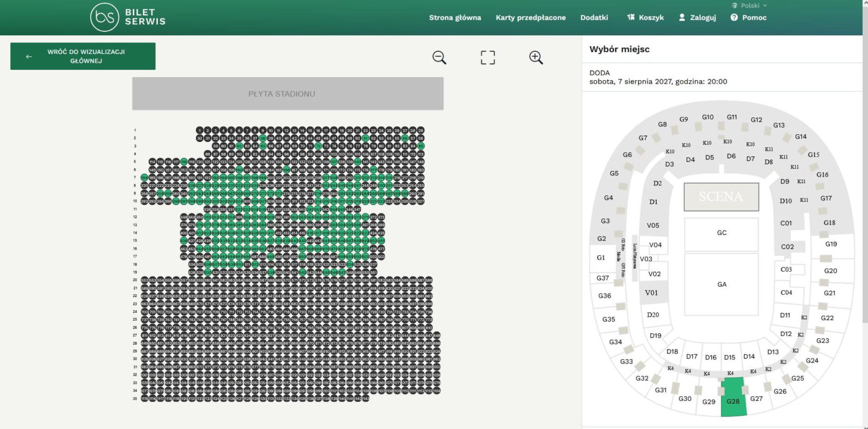This screenshot has width=868, height=429.
Task: Open Karty przedpłacone page
Action: click(x=530, y=18)
